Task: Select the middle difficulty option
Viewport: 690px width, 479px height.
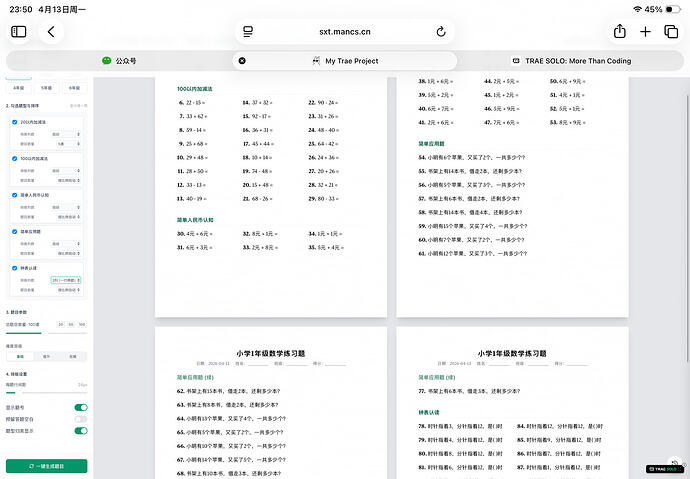Action: tap(46, 356)
